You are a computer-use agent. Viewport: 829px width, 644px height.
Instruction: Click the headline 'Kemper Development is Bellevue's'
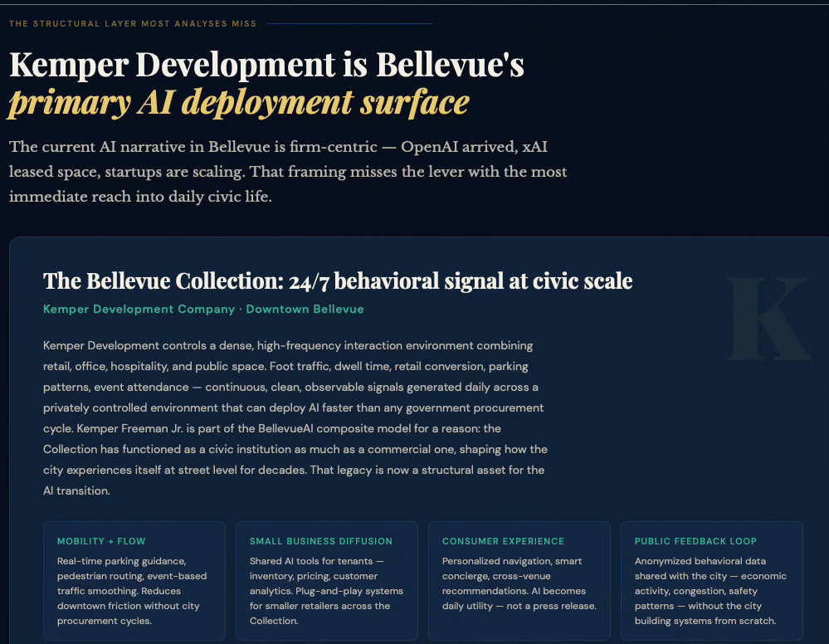[x=267, y=65]
